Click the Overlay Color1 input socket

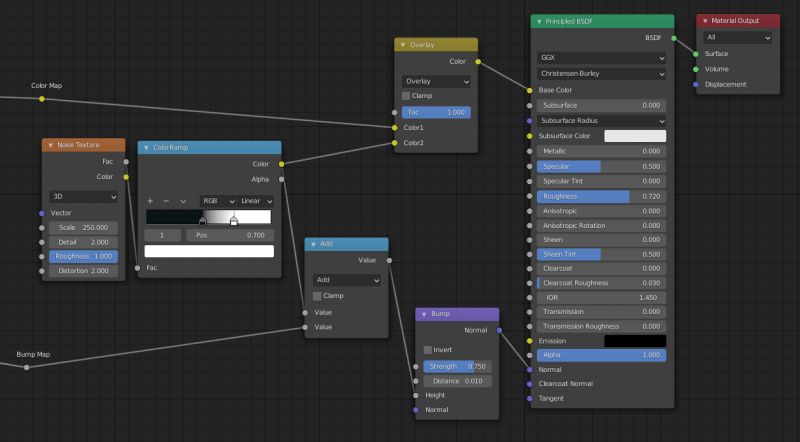click(x=394, y=128)
